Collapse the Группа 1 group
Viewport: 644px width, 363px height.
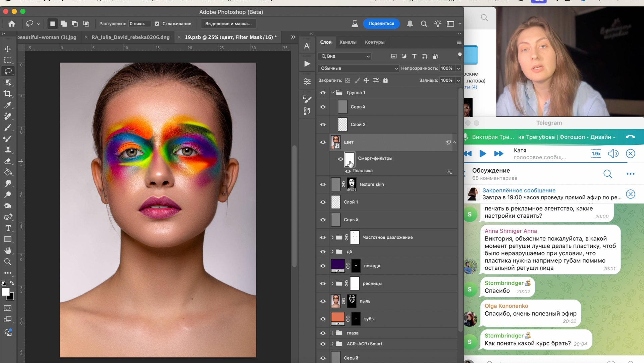click(x=333, y=92)
